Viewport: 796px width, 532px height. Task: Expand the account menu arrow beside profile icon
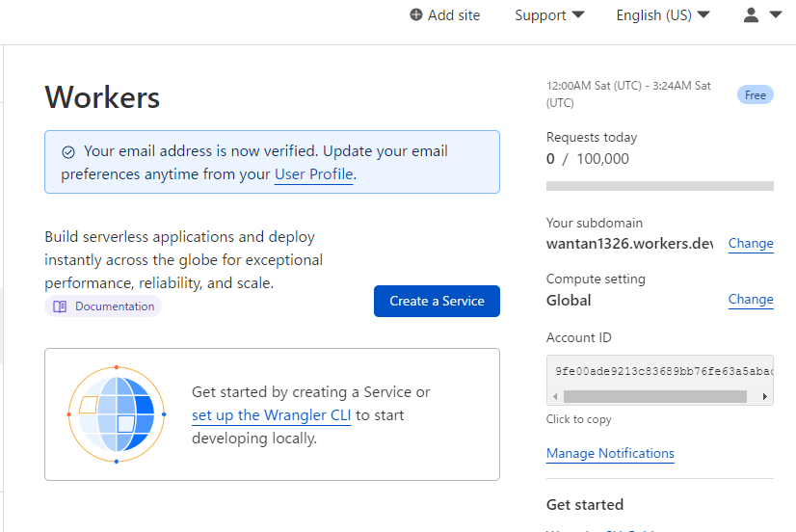pyautogui.click(x=775, y=14)
